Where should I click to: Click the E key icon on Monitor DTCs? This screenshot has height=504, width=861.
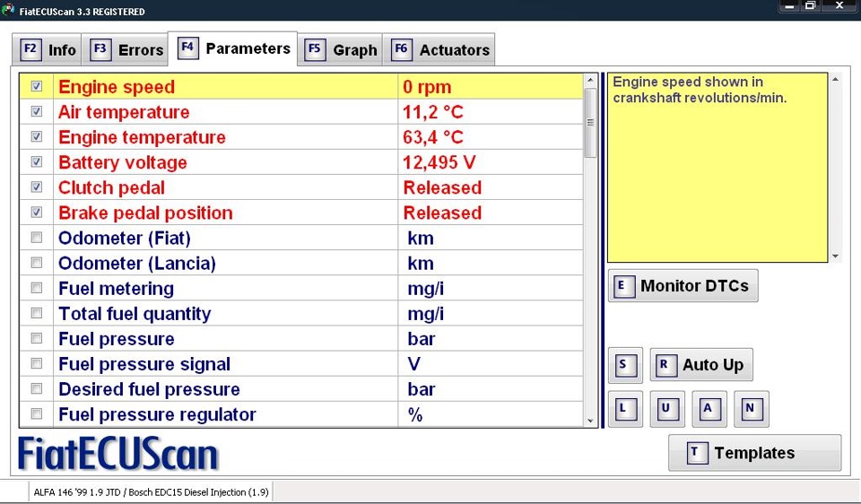point(624,286)
